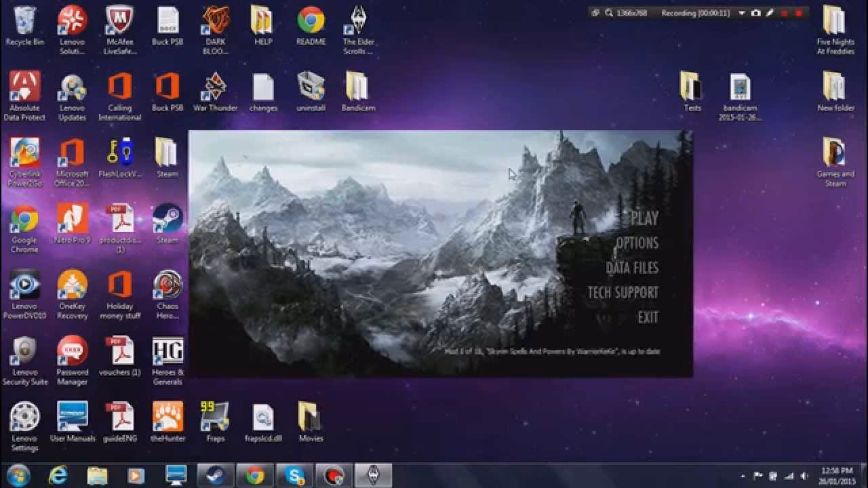Select the frapslcd.dll file

point(263,422)
